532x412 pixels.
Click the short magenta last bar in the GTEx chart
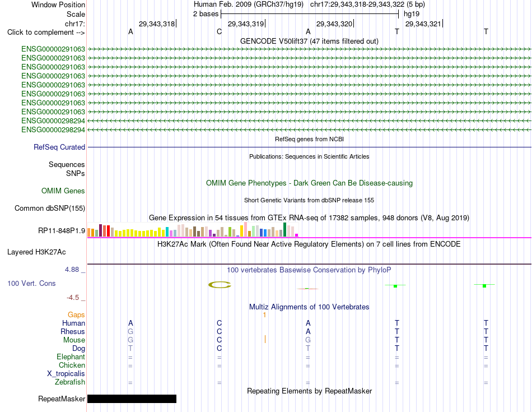click(297, 235)
